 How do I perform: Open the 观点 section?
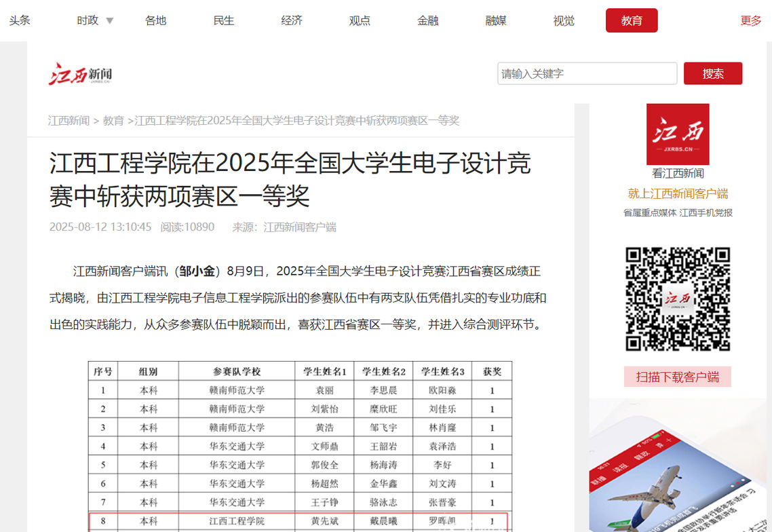pos(360,20)
